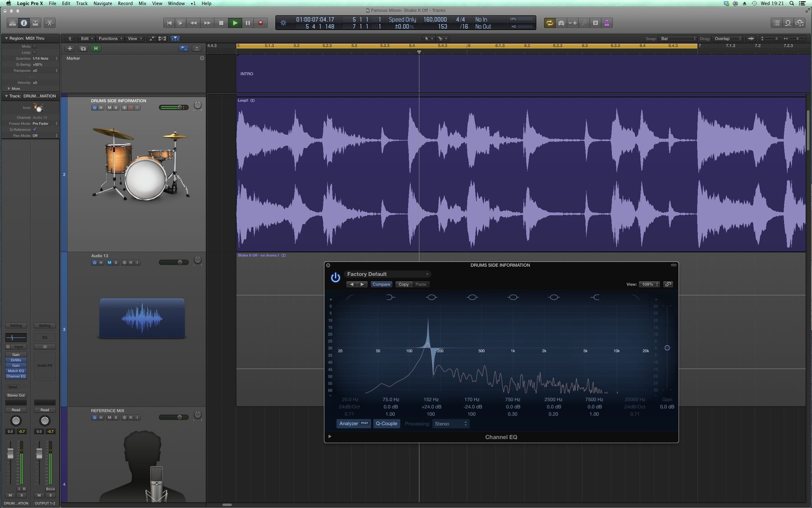The image size is (812, 508).
Task: Open the tracks area Edit menu
Action: tap(87, 38)
